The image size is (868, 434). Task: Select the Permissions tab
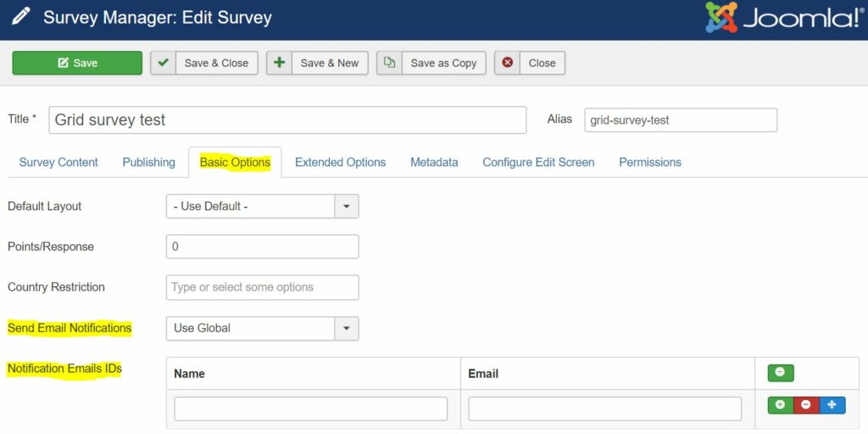point(649,162)
